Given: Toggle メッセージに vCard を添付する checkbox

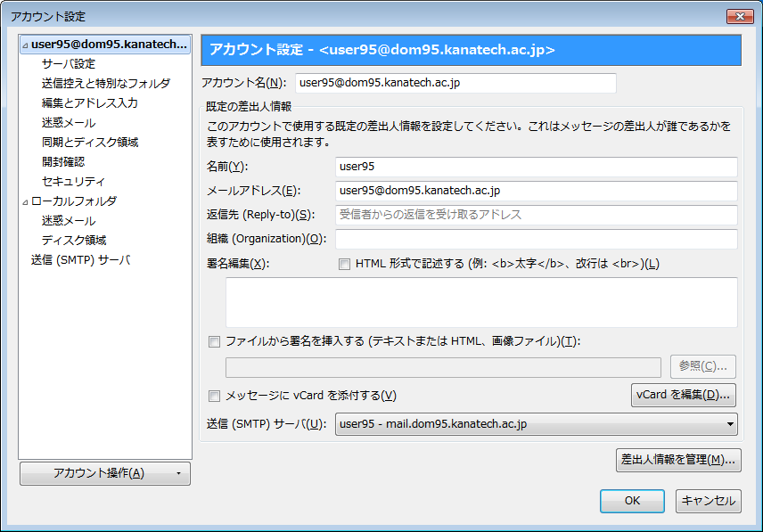Looking at the screenshot, I should pyautogui.click(x=214, y=396).
